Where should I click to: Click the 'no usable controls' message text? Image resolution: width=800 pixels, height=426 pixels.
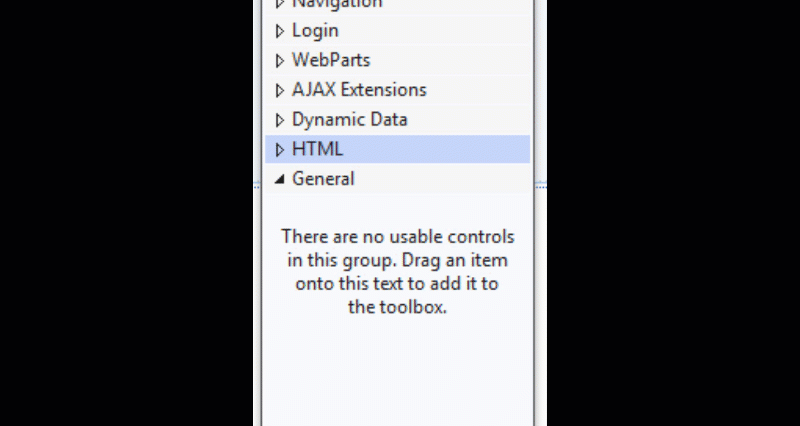click(397, 237)
